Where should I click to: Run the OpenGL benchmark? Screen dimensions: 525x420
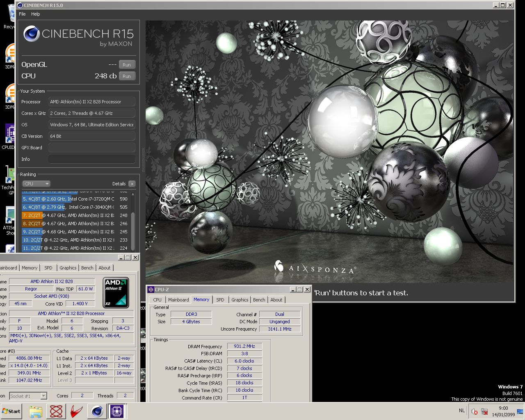(127, 65)
